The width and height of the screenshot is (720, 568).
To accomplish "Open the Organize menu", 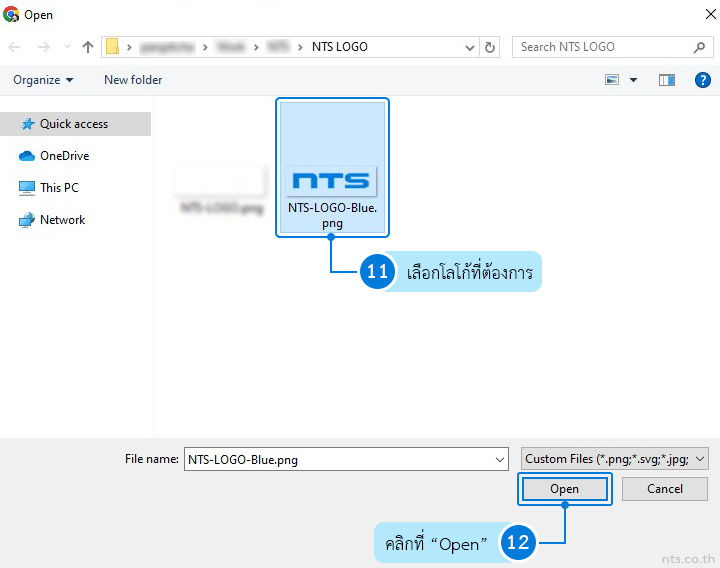I will tap(43, 80).
